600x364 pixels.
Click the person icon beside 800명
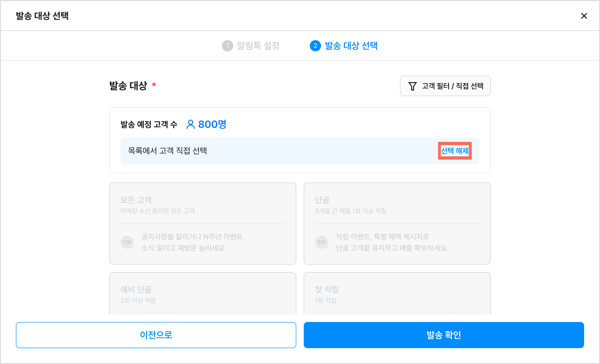tap(190, 125)
